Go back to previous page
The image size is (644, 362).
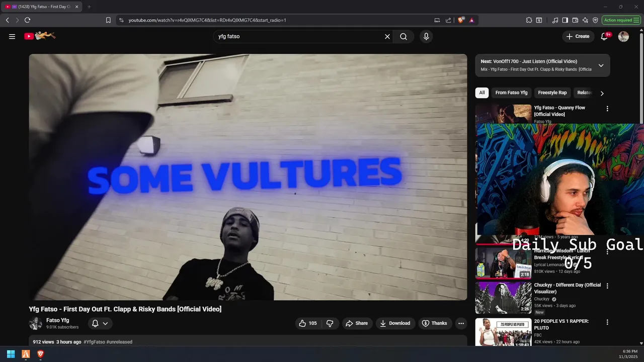(7, 20)
